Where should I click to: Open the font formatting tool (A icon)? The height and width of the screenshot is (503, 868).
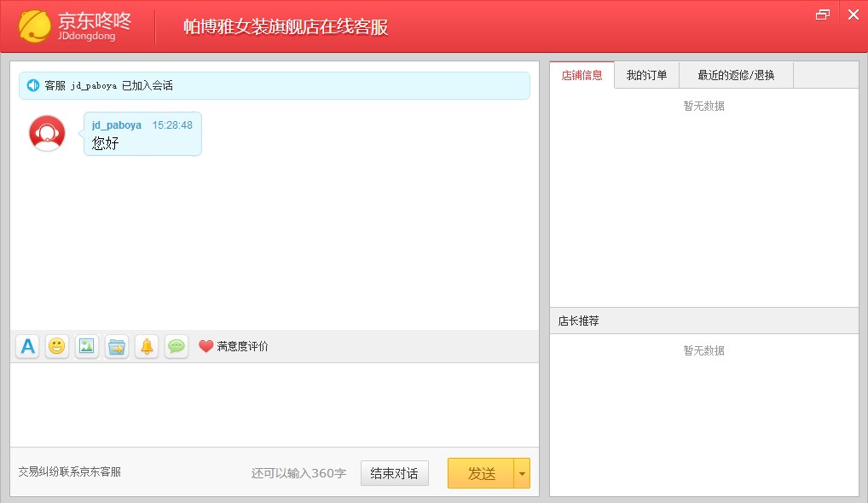27,346
